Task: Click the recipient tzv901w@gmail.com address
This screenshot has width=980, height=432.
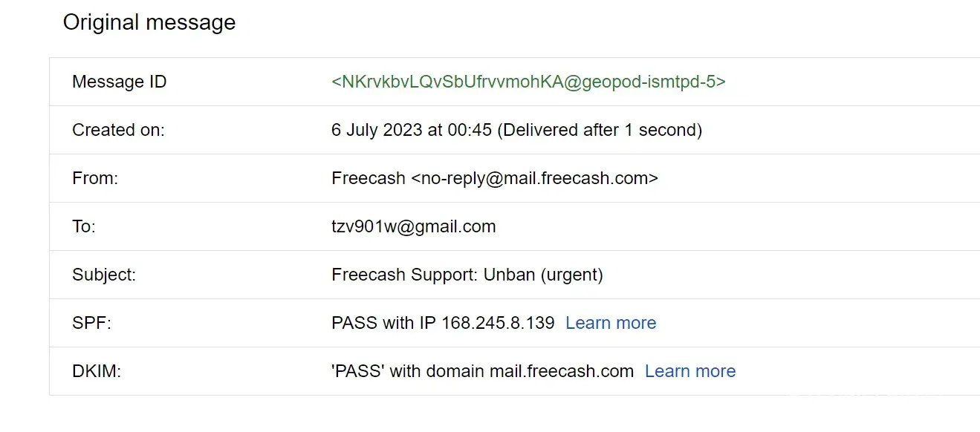Action: (x=413, y=226)
